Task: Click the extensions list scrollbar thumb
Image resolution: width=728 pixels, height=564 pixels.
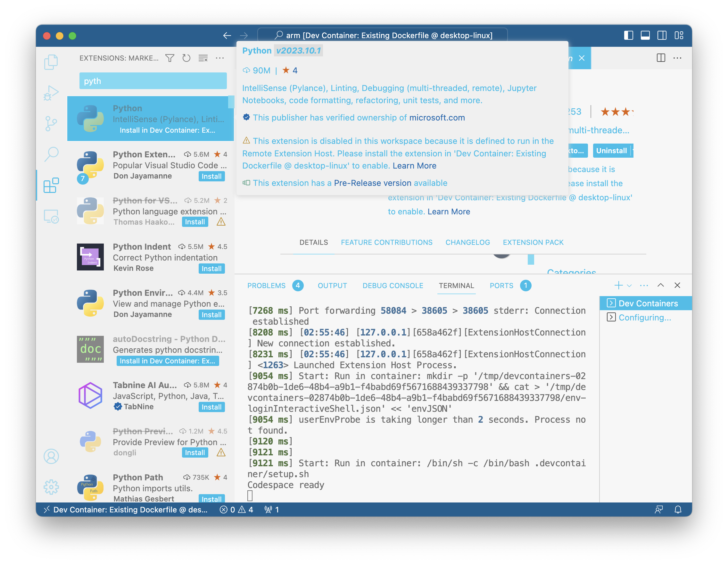Action: (x=231, y=102)
